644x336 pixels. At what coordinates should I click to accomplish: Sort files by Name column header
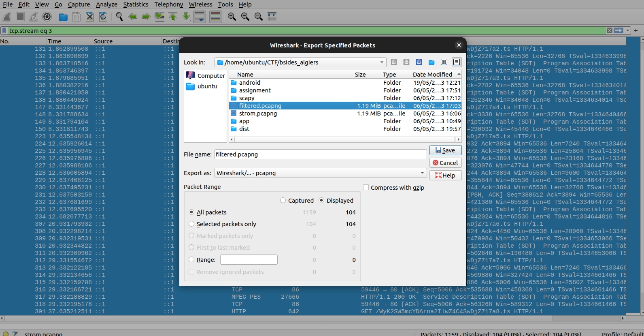(x=291, y=75)
